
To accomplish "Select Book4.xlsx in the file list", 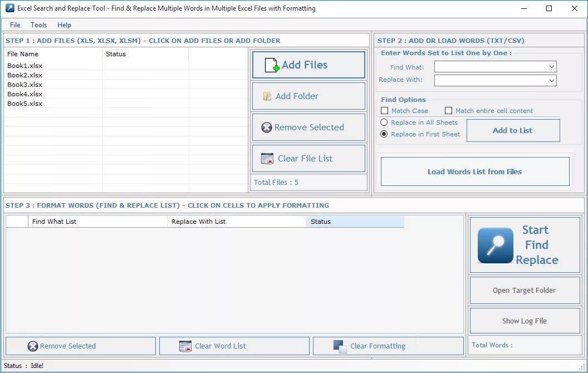I will (x=24, y=94).
